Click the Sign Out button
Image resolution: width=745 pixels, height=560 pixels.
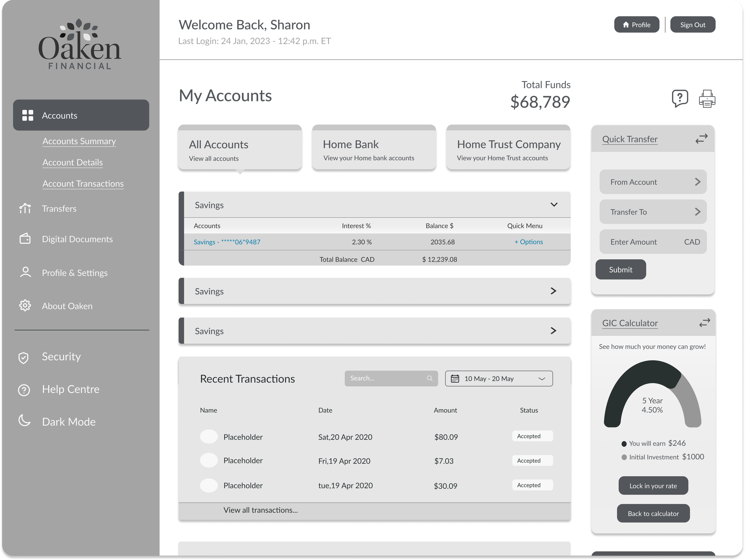coord(693,25)
